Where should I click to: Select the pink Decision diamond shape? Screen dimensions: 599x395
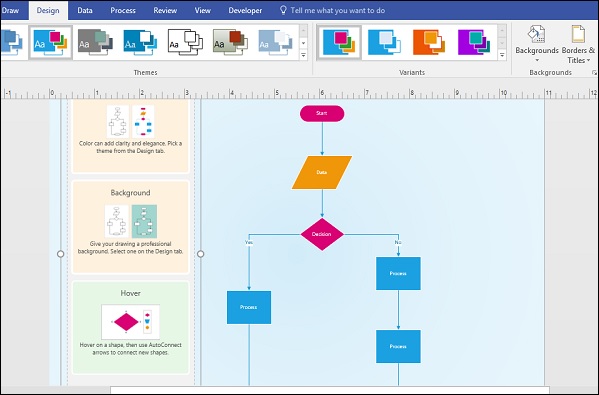pyautogui.click(x=322, y=234)
